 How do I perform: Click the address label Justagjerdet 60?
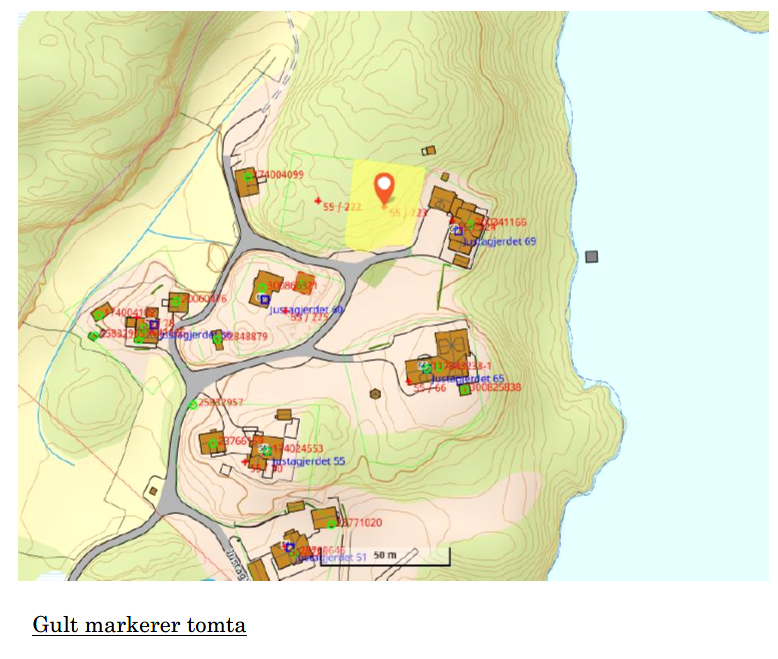click(x=306, y=310)
